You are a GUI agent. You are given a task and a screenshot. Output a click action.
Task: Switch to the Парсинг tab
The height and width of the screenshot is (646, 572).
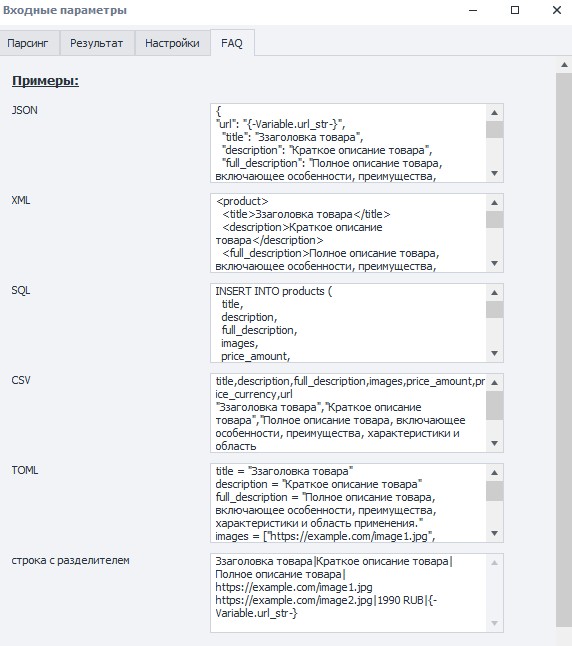(29, 43)
